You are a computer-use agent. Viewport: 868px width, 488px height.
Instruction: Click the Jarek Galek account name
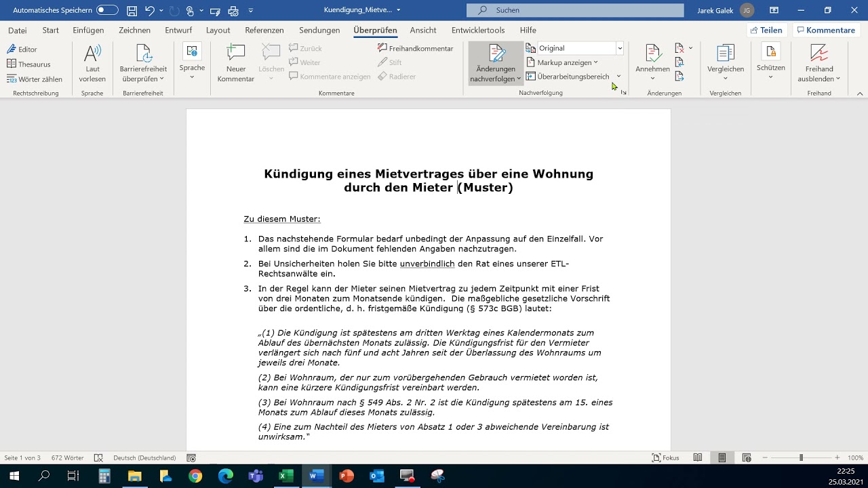715,10
